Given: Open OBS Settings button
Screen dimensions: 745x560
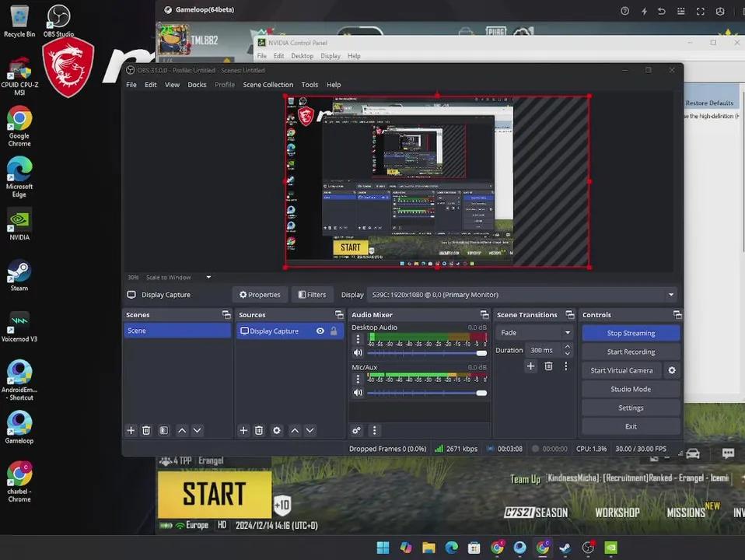Looking at the screenshot, I should [x=631, y=408].
